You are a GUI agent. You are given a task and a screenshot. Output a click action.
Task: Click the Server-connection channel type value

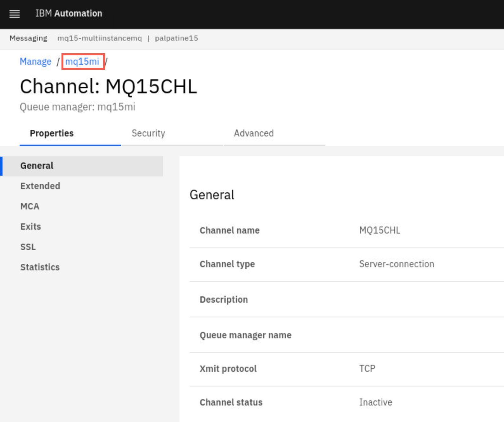tap(397, 264)
